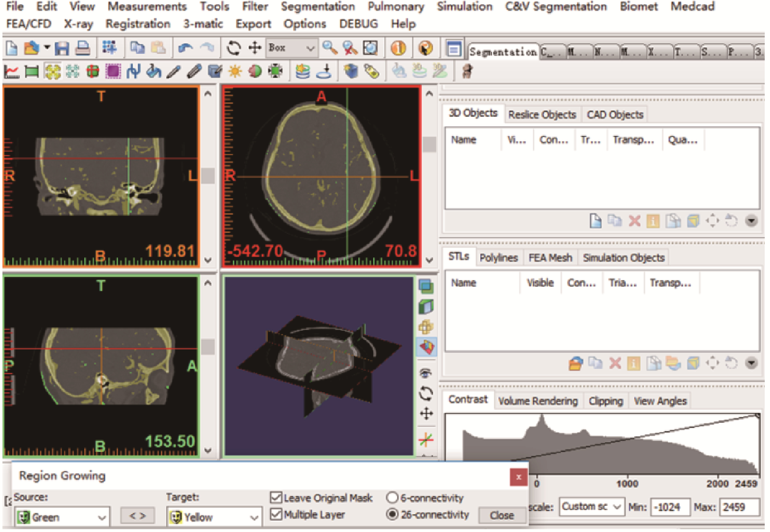Toggle the Leave Original Mask checkbox
This screenshot has height=532, width=770.
point(276,497)
